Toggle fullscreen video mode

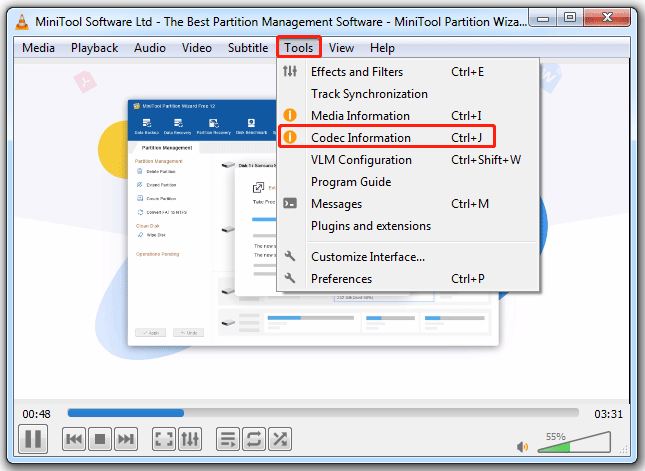point(164,439)
